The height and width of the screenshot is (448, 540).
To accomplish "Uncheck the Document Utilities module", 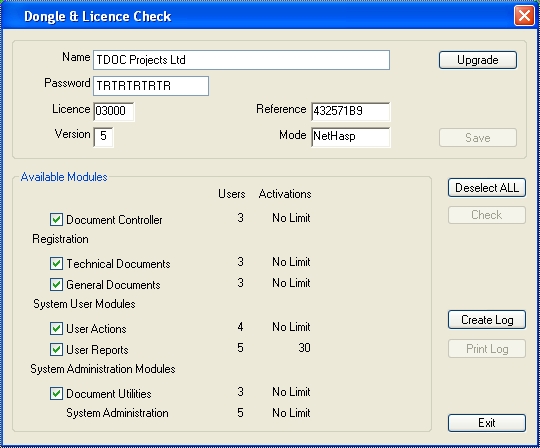I will pyautogui.click(x=56, y=393).
